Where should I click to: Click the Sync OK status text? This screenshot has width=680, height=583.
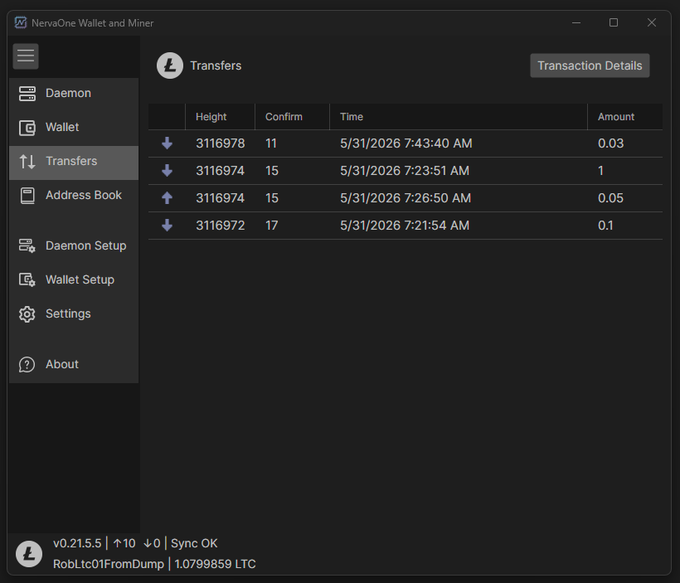pyautogui.click(x=194, y=543)
